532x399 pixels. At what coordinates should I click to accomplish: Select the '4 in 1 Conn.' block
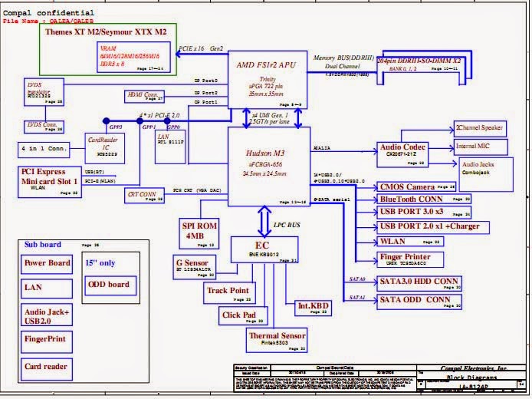(44, 150)
